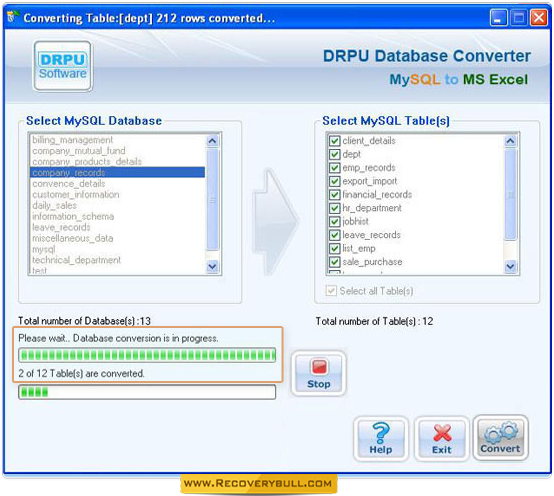Select daily_sales database
Viewport: 554px width, 496px height.
(117, 205)
